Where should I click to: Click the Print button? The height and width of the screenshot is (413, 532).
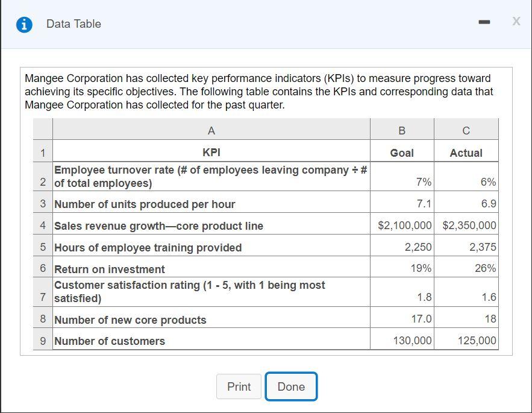click(239, 386)
